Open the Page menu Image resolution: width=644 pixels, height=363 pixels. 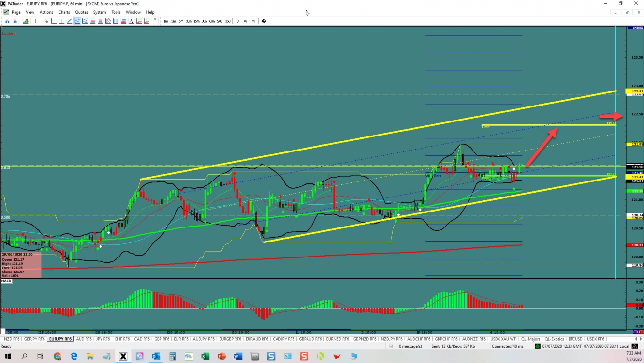tap(16, 12)
